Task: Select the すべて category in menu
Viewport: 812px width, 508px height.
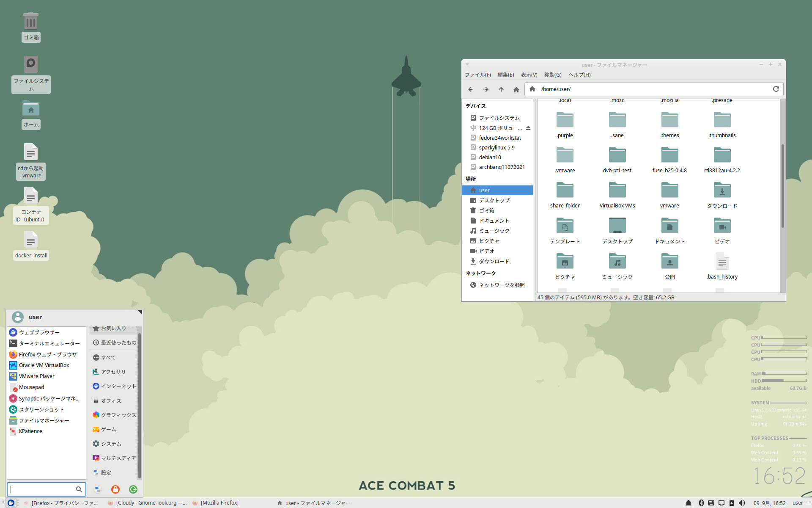Action: coord(113,357)
